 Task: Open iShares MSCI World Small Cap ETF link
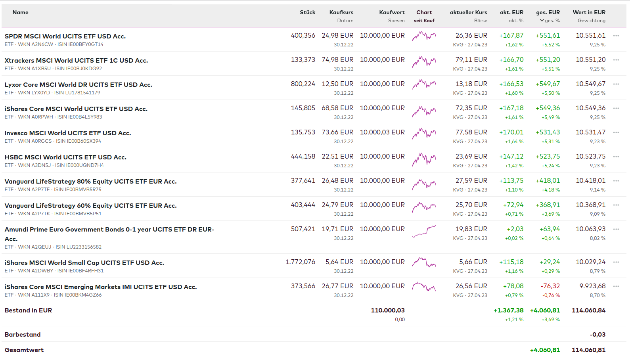84,262
